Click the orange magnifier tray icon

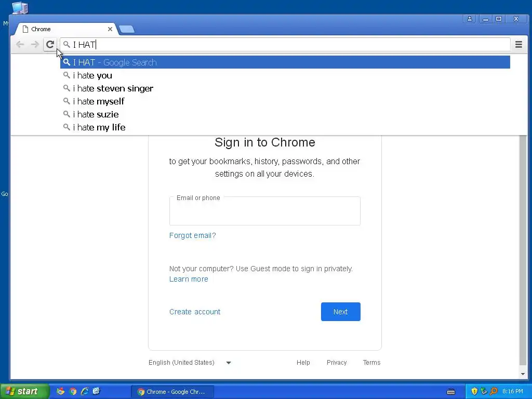click(x=494, y=392)
